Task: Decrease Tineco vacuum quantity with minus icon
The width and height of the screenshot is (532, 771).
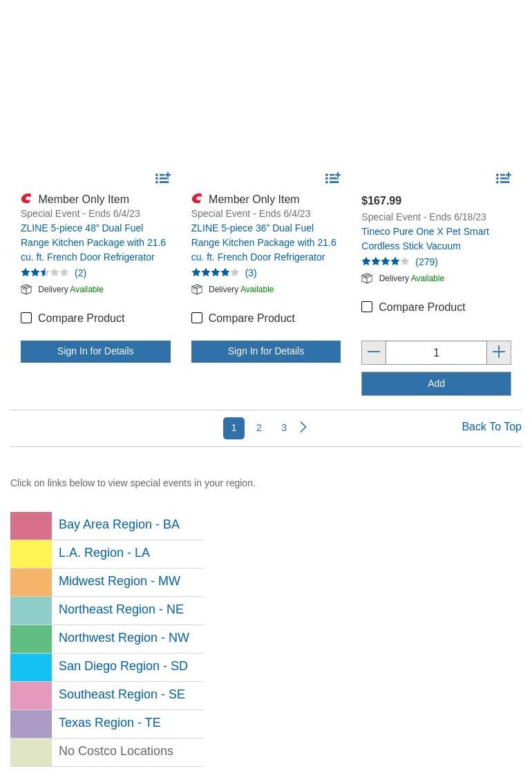Action: click(374, 352)
